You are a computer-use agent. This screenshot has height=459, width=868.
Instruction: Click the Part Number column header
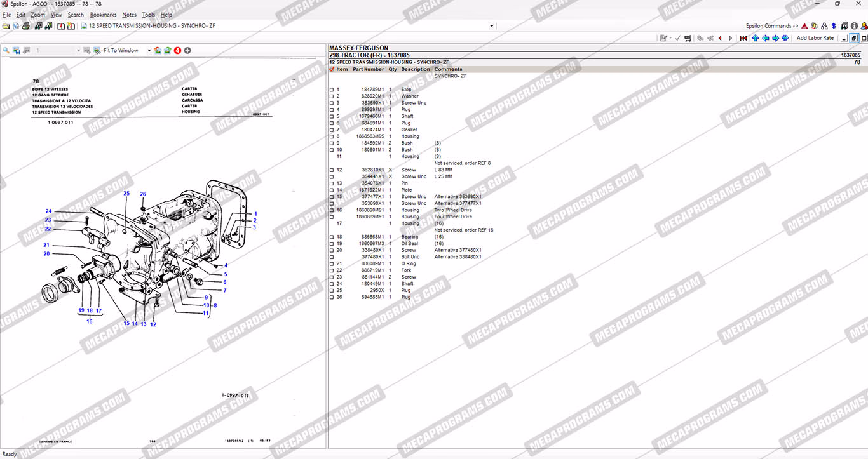click(368, 69)
